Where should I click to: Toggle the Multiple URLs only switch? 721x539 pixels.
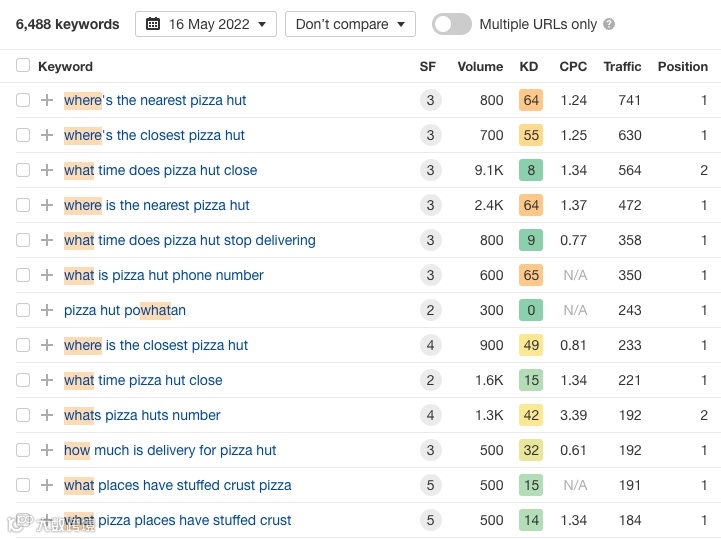point(452,24)
